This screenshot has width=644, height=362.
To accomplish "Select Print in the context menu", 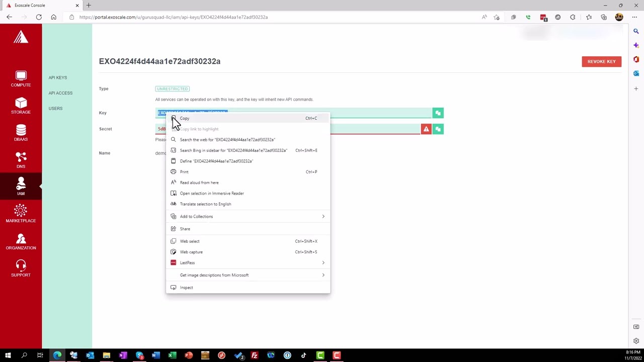I will 248,172.
